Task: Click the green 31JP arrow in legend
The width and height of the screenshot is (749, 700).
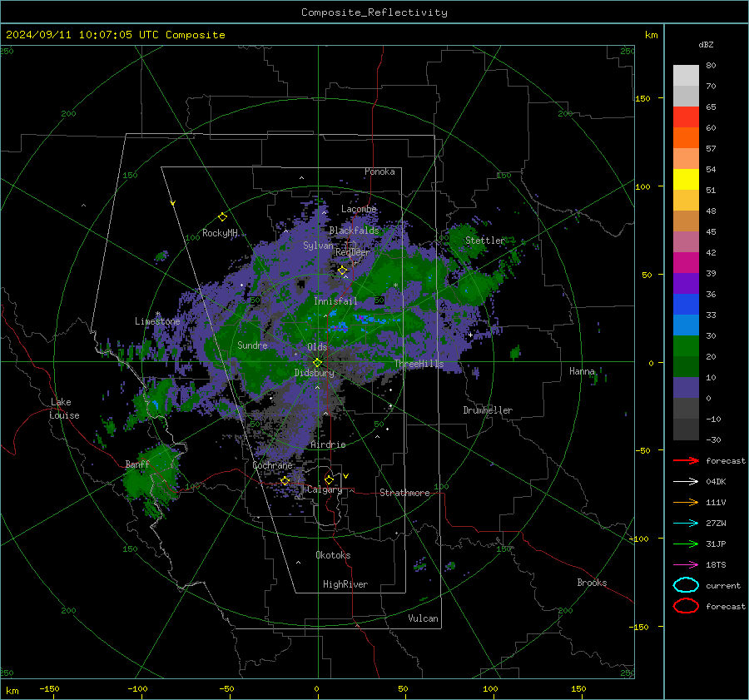Action: point(686,544)
